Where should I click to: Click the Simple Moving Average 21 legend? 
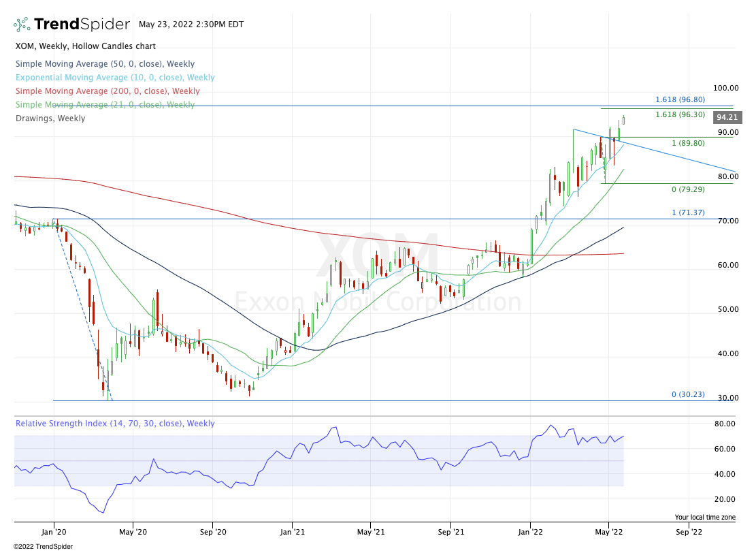tap(104, 105)
